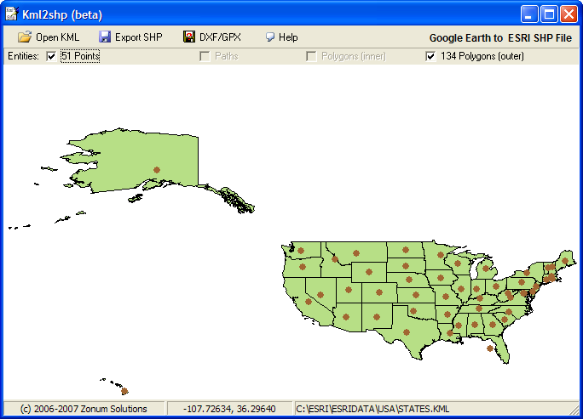This screenshot has width=583, height=419.
Task: Uncheck the 51 Points checkbox
Action: click(51, 56)
